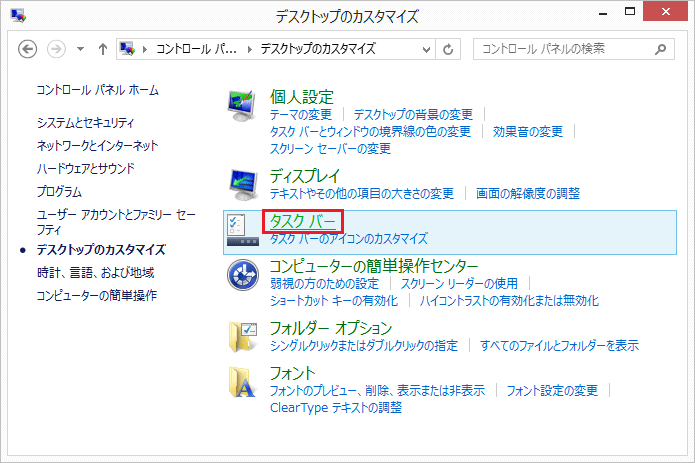This screenshot has width=695, height=463.
Task: Click the フォント folder icon
Action: (242, 382)
